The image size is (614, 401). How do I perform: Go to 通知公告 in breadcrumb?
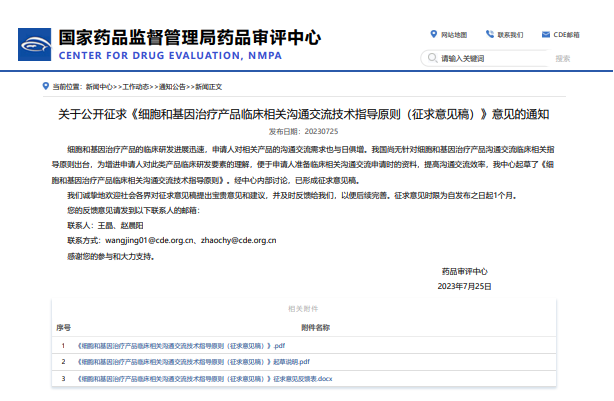click(x=173, y=87)
